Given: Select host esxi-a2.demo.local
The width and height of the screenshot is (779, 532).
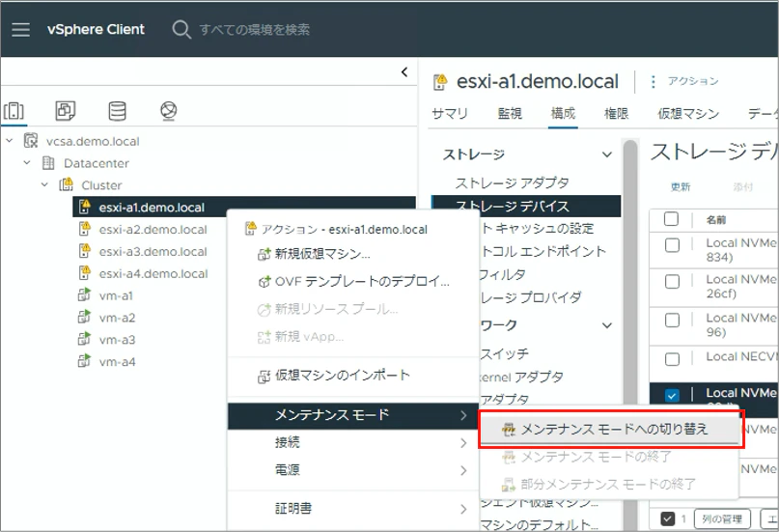Looking at the screenshot, I should [x=153, y=230].
